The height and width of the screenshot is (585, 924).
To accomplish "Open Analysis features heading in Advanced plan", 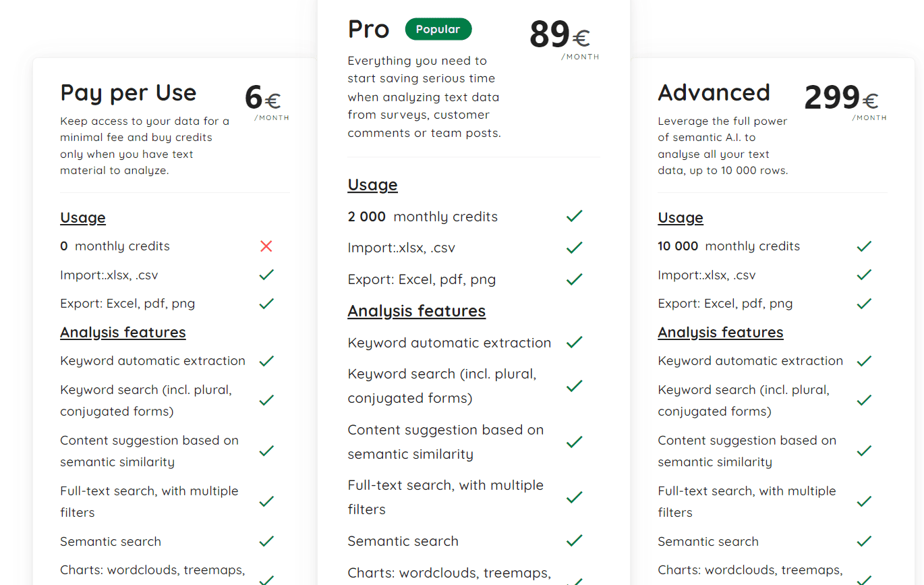I will pyautogui.click(x=720, y=333).
